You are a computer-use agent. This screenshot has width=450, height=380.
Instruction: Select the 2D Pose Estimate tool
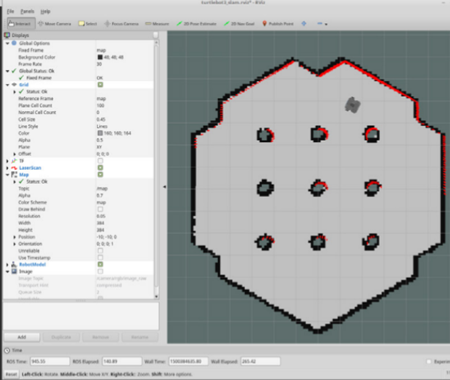click(x=196, y=24)
